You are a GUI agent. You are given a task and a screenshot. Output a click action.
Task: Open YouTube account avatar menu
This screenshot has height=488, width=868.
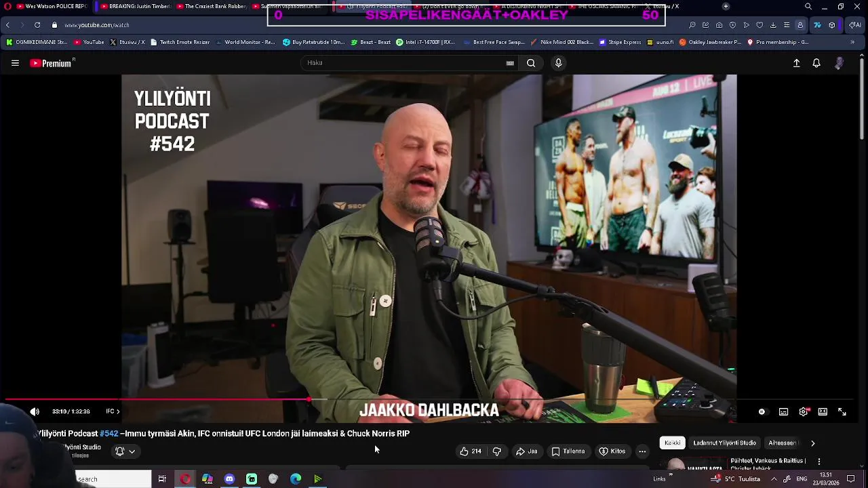coord(840,63)
